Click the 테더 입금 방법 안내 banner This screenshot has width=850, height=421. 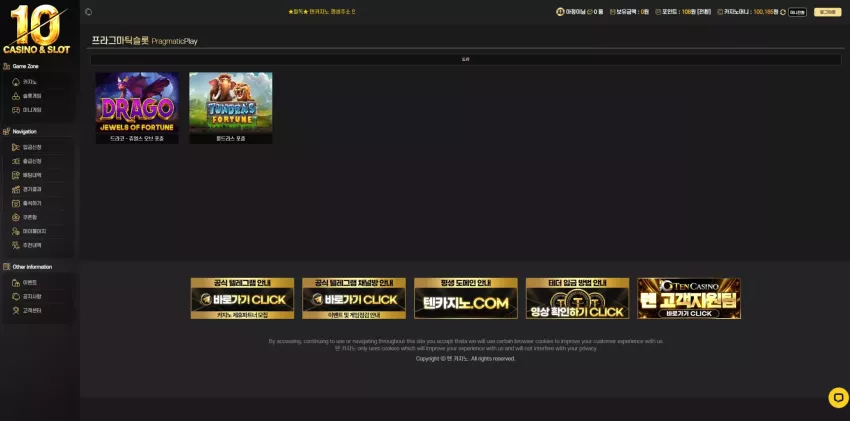tap(577, 299)
